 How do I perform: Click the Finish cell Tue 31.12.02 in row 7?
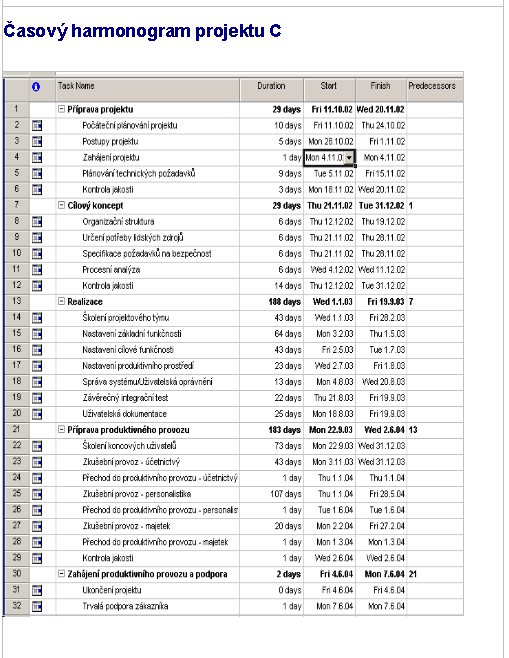click(x=381, y=206)
